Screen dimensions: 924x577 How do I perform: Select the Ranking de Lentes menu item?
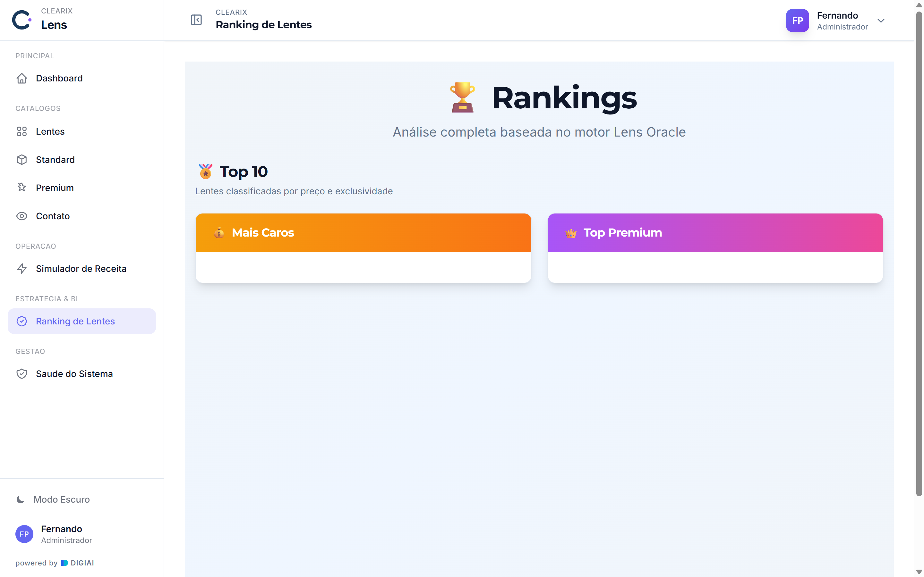[x=82, y=321]
